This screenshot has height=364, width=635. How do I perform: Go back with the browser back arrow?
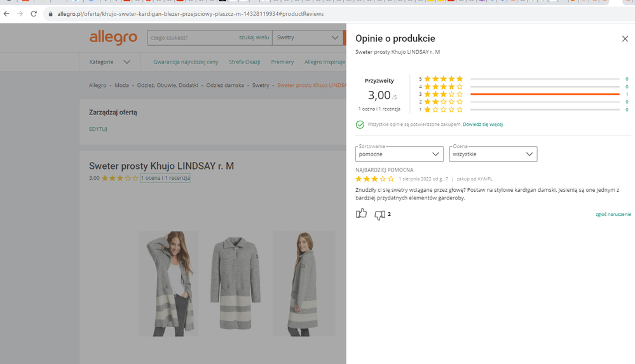pyautogui.click(x=6, y=14)
